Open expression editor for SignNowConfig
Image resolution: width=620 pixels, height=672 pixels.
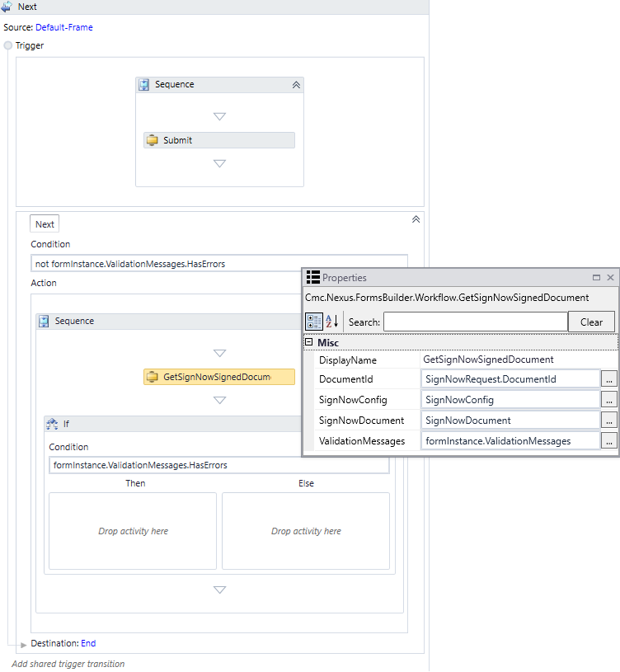tap(608, 399)
